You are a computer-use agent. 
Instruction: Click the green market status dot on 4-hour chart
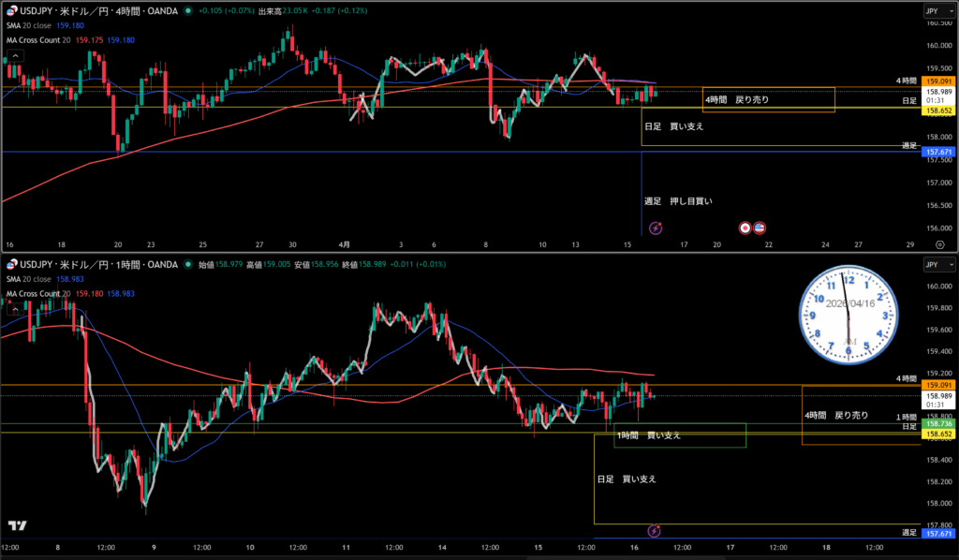coord(189,11)
